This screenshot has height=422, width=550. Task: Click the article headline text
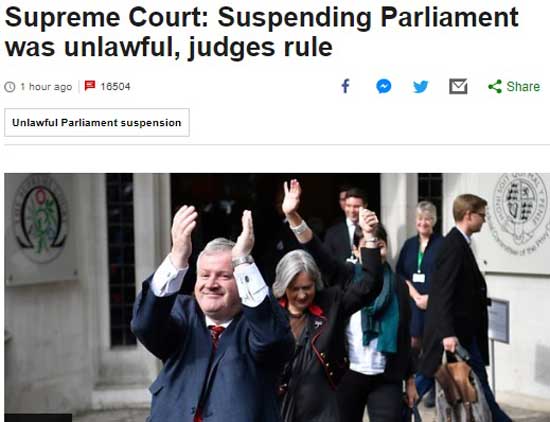261,32
